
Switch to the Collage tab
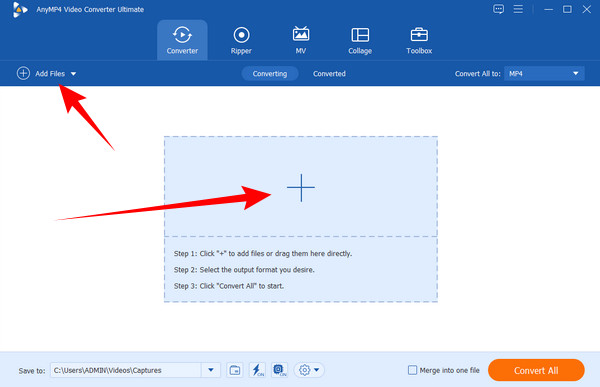pos(360,40)
